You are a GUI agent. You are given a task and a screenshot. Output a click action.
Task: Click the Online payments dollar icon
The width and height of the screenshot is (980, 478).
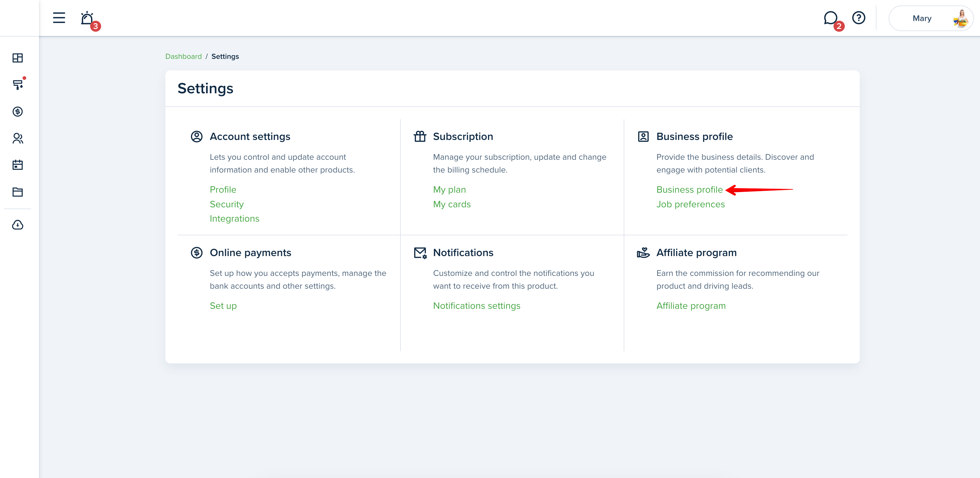197,252
